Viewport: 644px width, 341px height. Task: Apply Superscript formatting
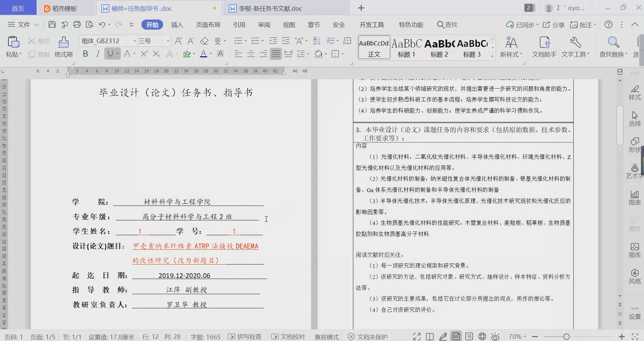coord(144,54)
